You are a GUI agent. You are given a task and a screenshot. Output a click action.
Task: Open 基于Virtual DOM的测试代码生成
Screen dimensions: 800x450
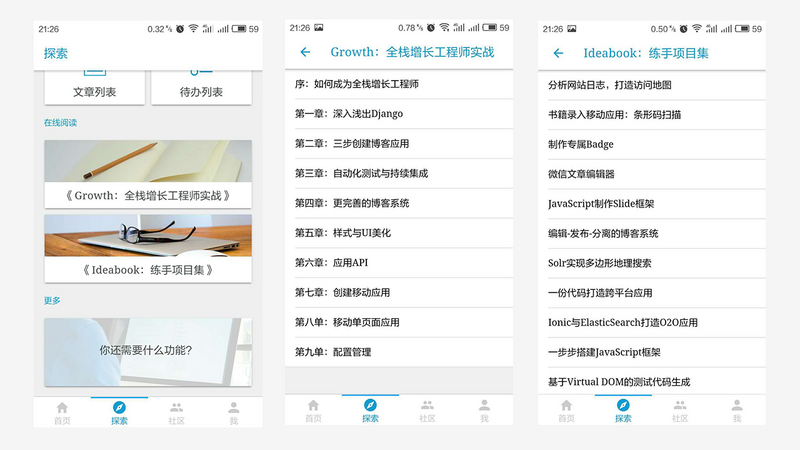(652, 381)
